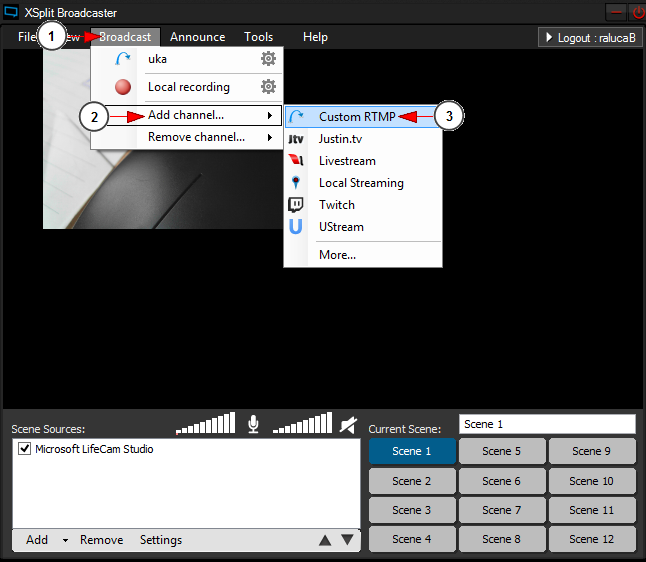Click the Add source button
The image size is (646, 562).
pos(37,540)
